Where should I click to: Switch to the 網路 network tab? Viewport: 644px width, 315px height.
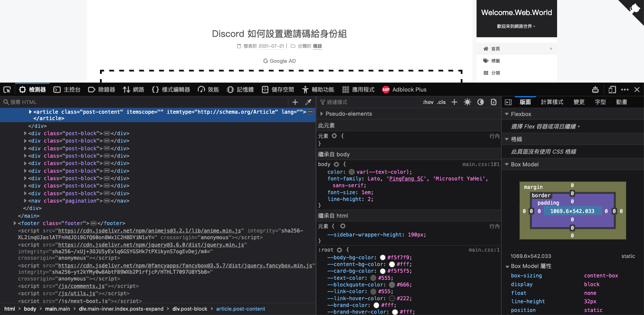pos(134,90)
